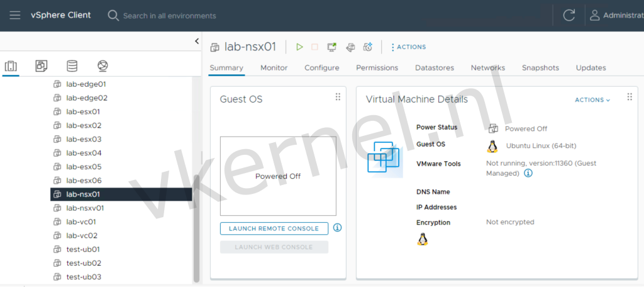This screenshot has width=644, height=287.
Task: Click the VM icon beside lab-nsx01 title
Action: 215,47
